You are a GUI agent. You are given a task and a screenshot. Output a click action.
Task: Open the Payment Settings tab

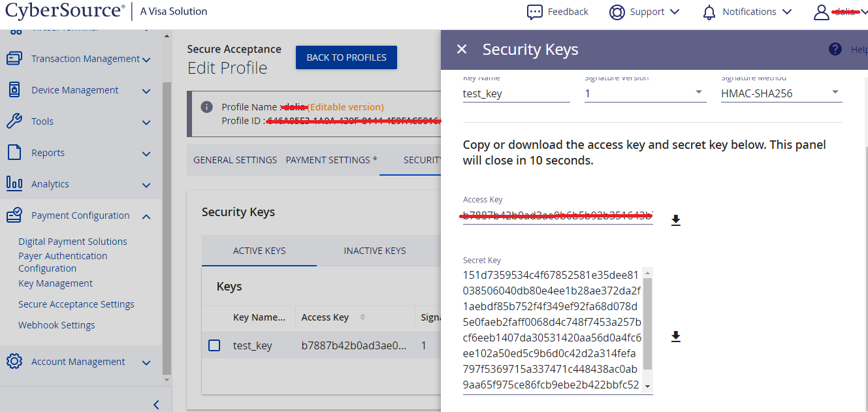tap(331, 160)
